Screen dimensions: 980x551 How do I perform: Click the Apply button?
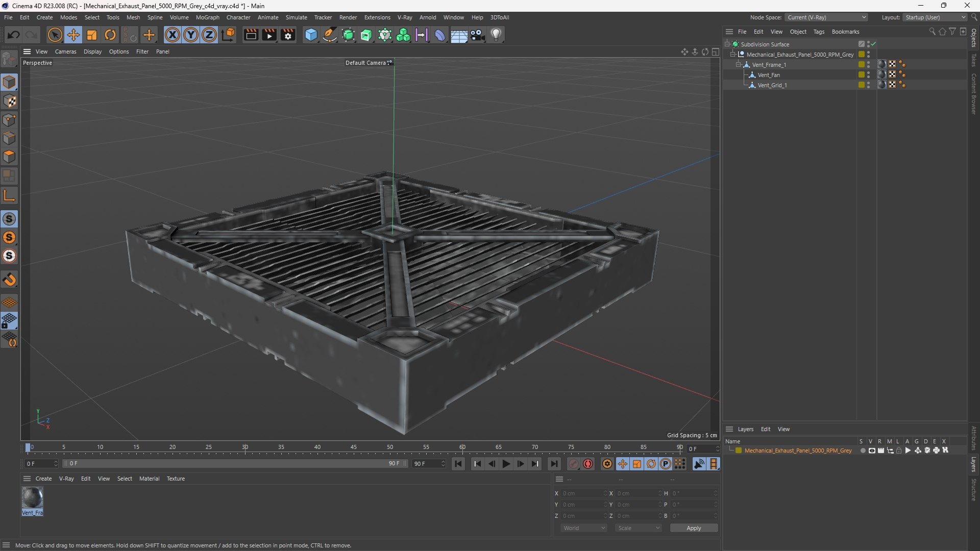click(694, 528)
